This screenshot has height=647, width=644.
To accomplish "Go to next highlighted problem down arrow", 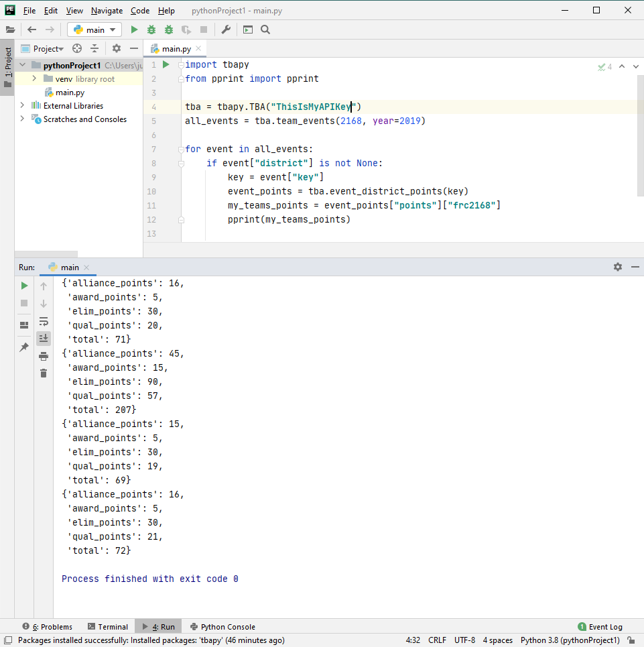I will pos(636,66).
